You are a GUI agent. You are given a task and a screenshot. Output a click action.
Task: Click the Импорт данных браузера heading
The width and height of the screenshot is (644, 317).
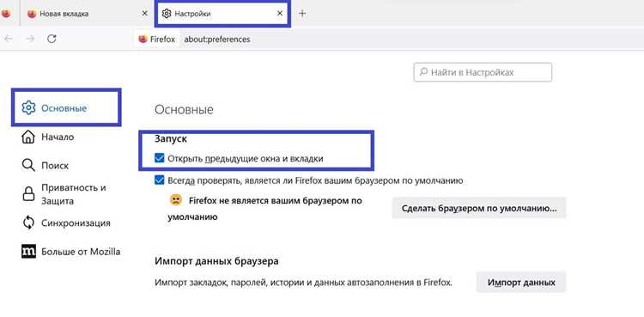[x=216, y=261]
